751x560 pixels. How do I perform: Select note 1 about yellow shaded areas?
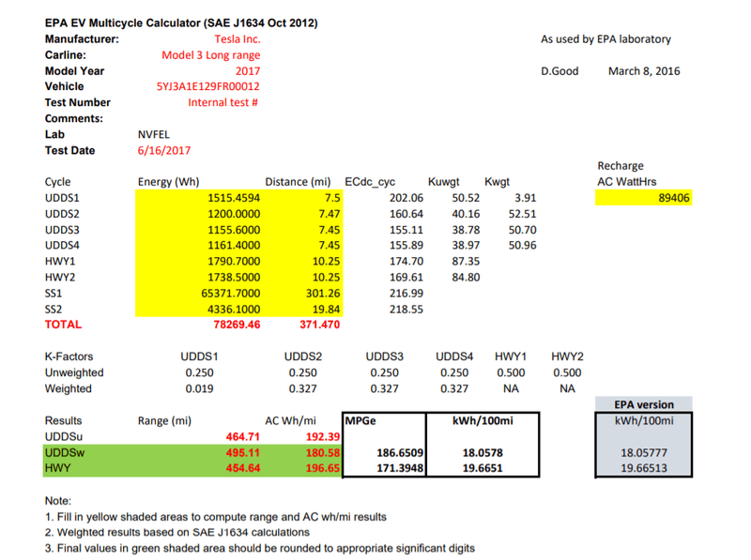pyautogui.click(x=216, y=517)
